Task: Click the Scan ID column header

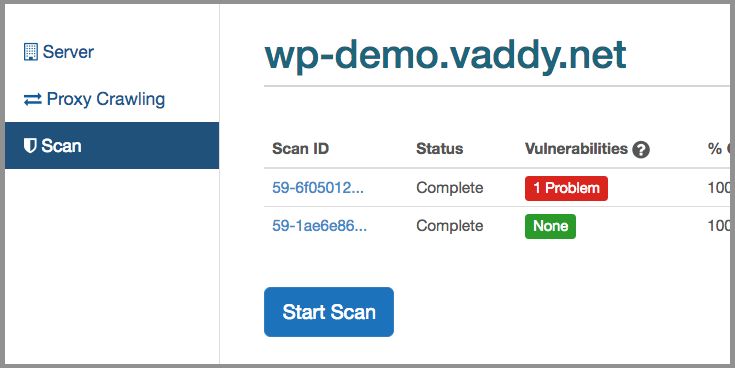Action: point(300,149)
